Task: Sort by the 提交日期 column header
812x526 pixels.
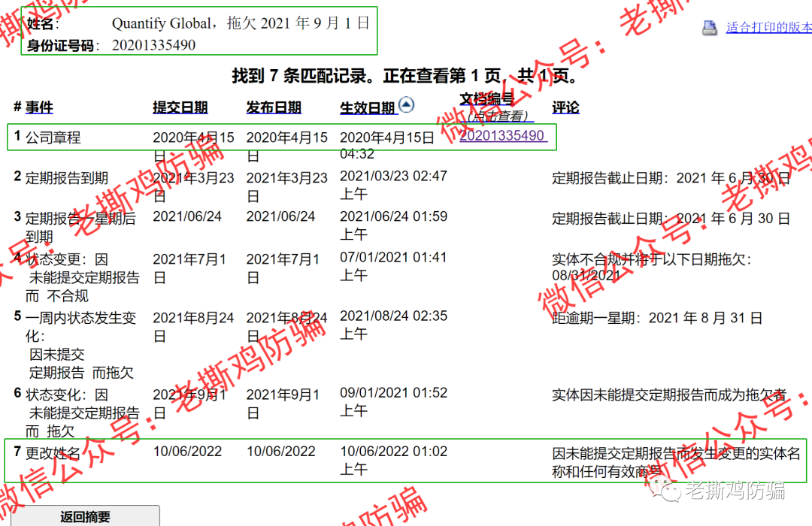Action: [x=180, y=107]
